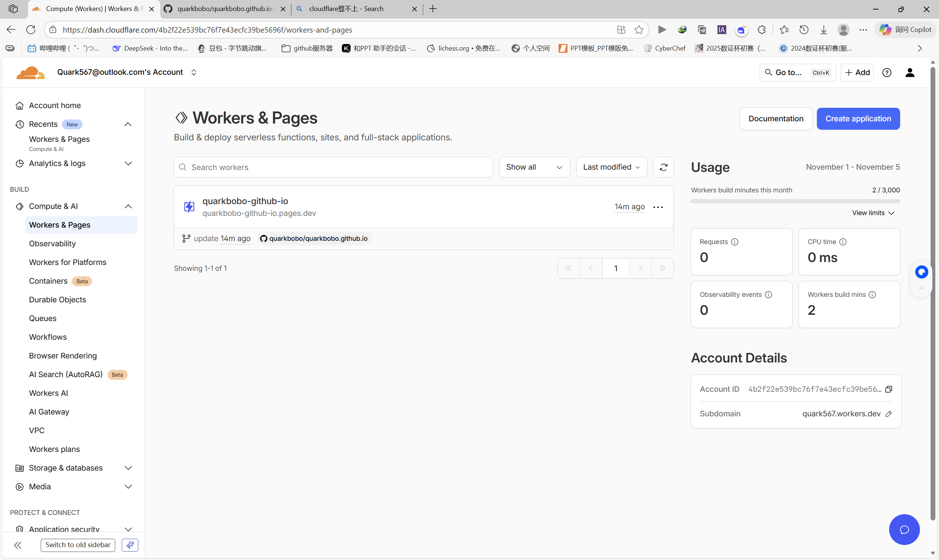Switch to the quarkbobo GitHub browser tab

click(x=224, y=9)
